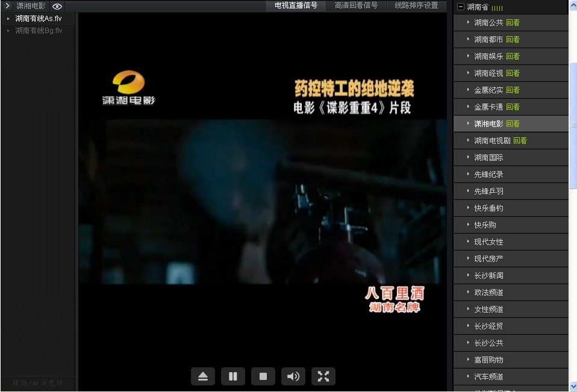Mute the player volume
The image size is (577, 392).
click(293, 376)
